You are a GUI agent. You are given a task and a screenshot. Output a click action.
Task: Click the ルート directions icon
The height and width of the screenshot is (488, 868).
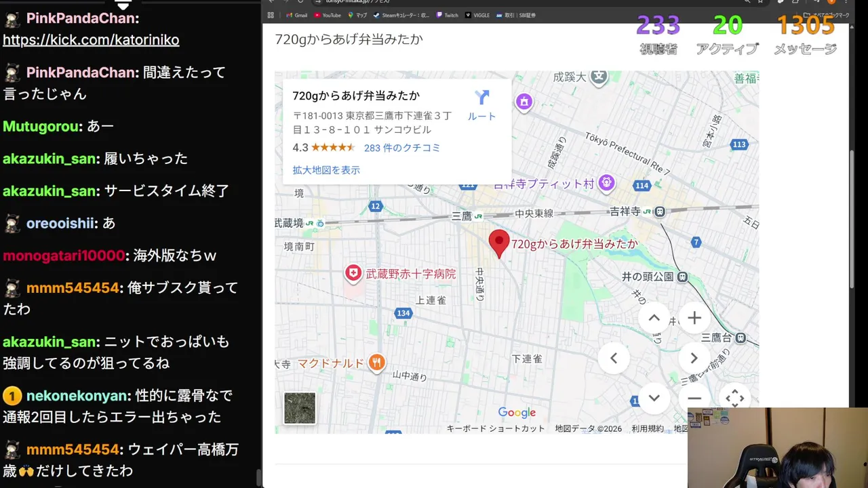coord(482,98)
